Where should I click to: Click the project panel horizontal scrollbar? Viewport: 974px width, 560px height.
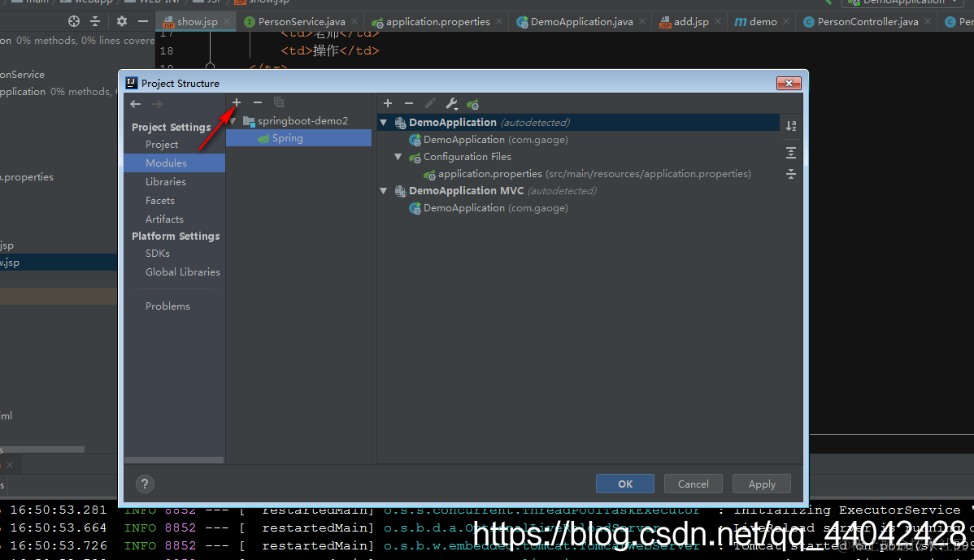pos(42,449)
